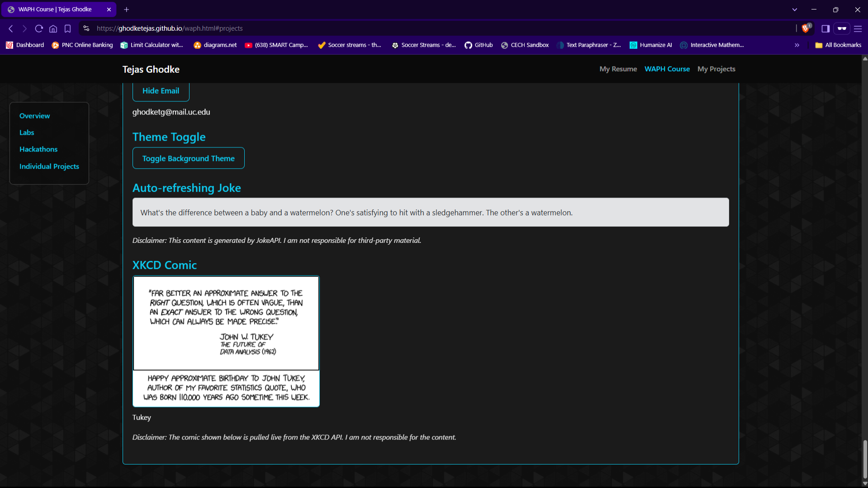The height and width of the screenshot is (488, 868).
Task: Select WAPH Course in the navbar
Action: [667, 69]
